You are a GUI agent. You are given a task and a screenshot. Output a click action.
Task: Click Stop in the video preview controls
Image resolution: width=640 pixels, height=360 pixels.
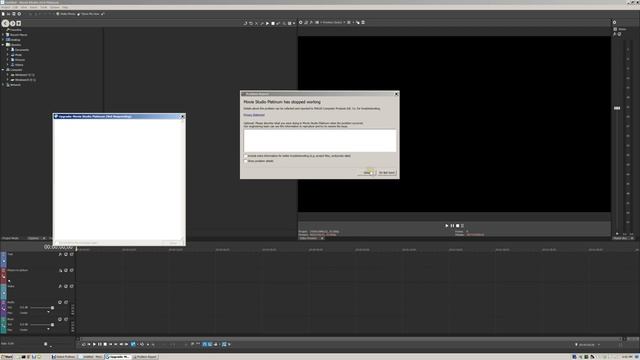tap(458, 226)
